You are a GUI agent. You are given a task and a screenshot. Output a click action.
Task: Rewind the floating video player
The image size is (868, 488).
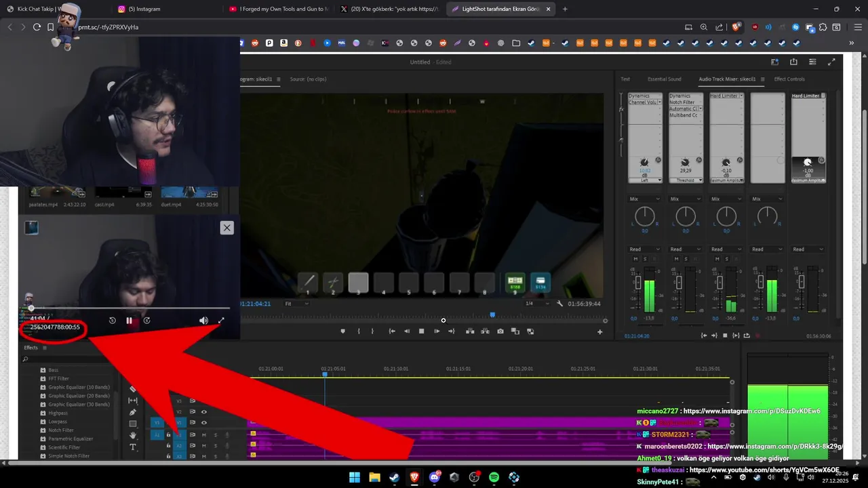(113, 321)
